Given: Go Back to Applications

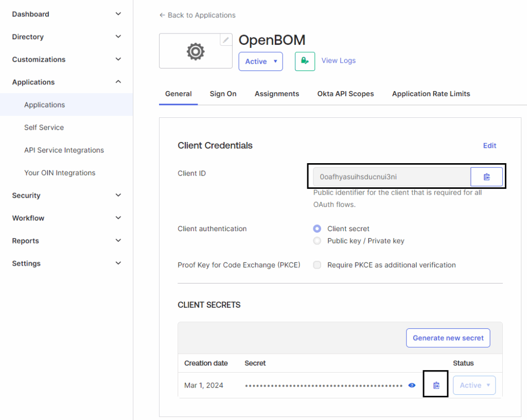Looking at the screenshot, I should click(197, 15).
